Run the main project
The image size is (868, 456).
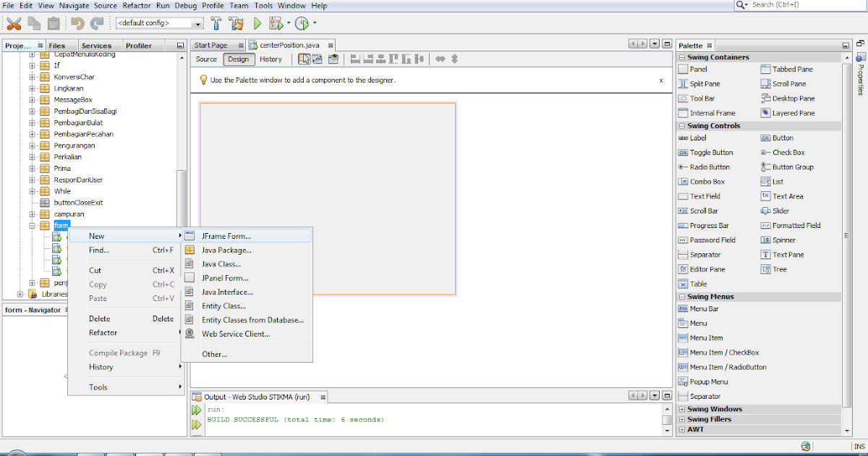click(257, 22)
